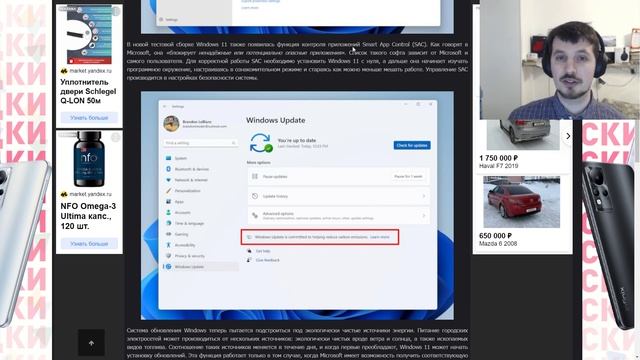Open the red Mazda 6 2008 photo
640x360 pixels.
pyautogui.click(x=522, y=202)
